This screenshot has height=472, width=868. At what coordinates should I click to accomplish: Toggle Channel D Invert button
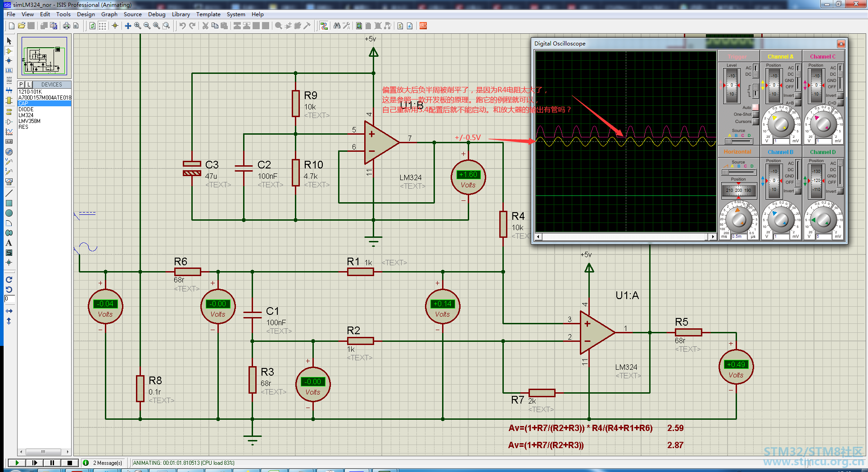pyautogui.click(x=840, y=191)
